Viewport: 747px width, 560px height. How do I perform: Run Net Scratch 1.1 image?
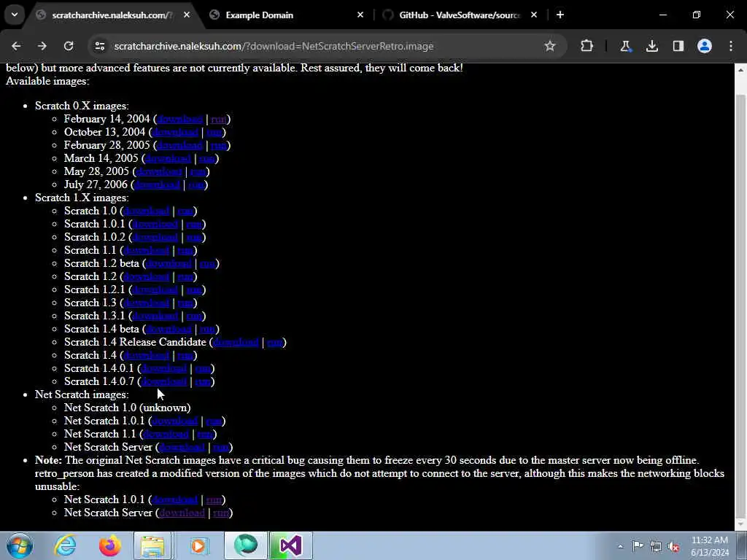(205, 434)
